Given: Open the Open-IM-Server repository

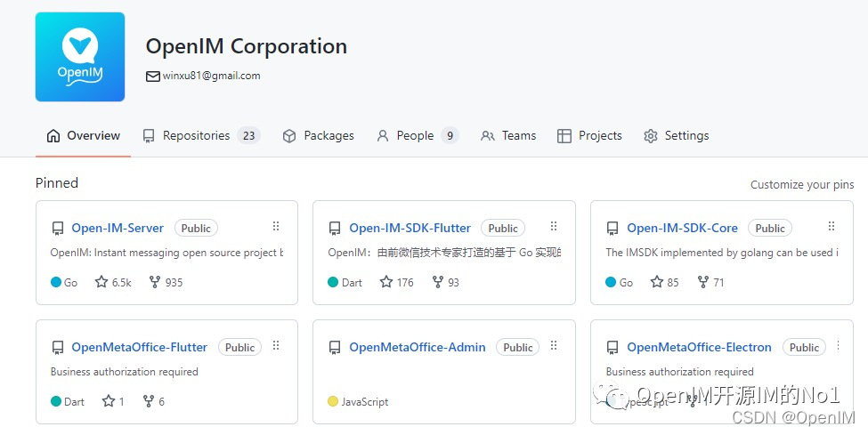Looking at the screenshot, I should coord(118,228).
